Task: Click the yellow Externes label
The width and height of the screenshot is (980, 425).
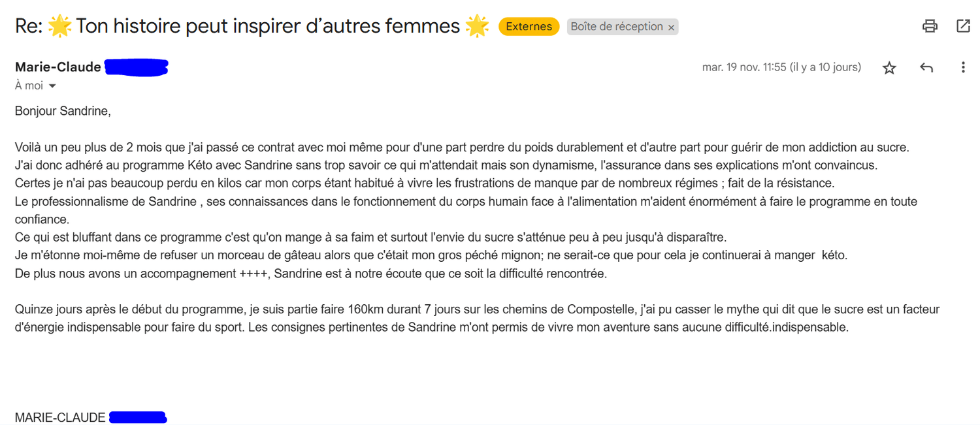Action: click(529, 27)
